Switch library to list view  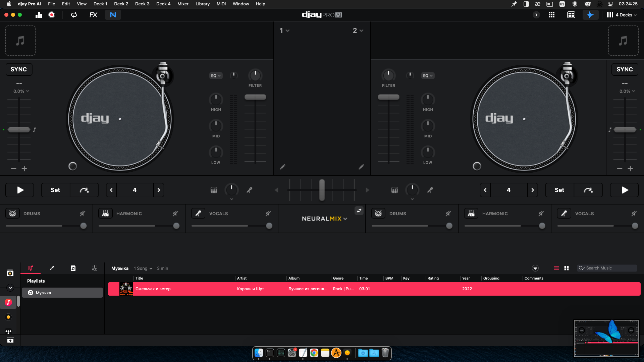pos(556,268)
